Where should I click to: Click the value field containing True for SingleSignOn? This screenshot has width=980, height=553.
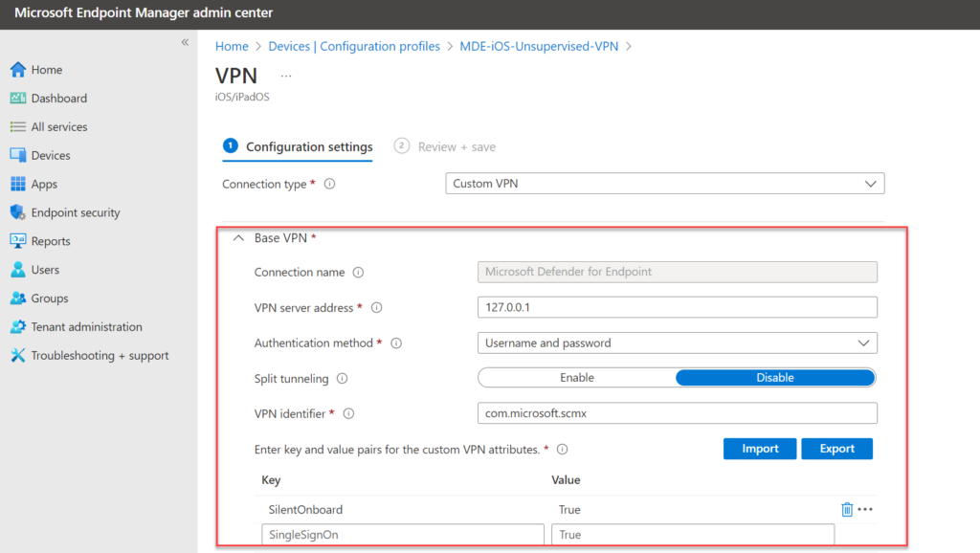point(693,534)
